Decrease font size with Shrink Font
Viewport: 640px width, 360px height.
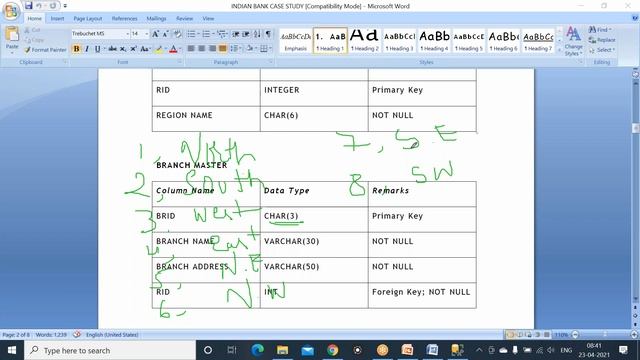pos(166,34)
